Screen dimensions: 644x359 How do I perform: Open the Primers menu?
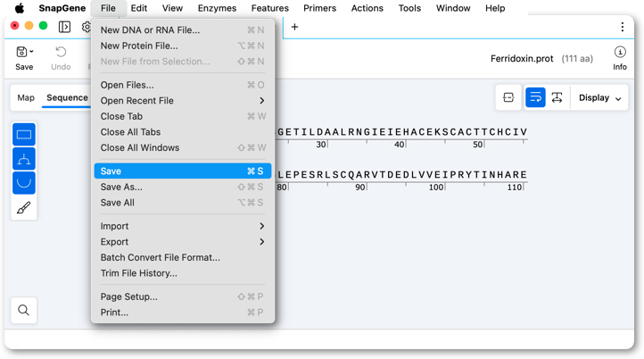pyautogui.click(x=319, y=8)
